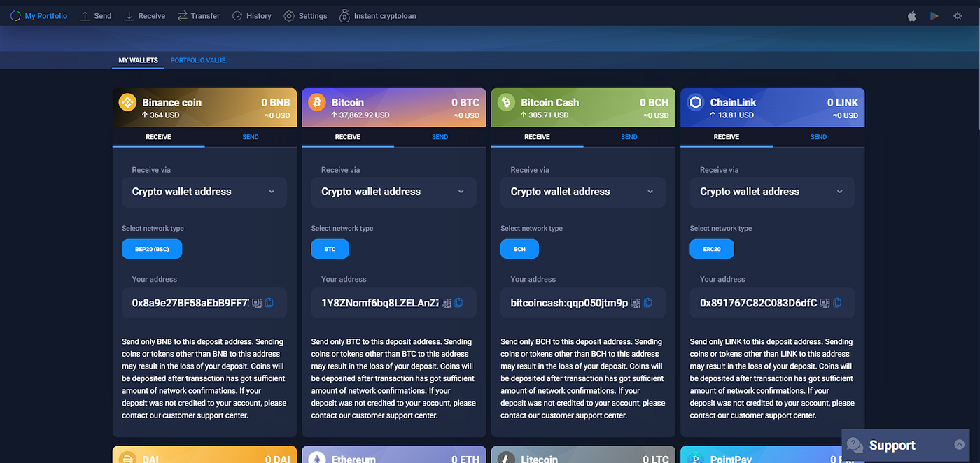Select the BEP20 (BSC) network button
Screen dimensions: 980x463
click(x=152, y=248)
